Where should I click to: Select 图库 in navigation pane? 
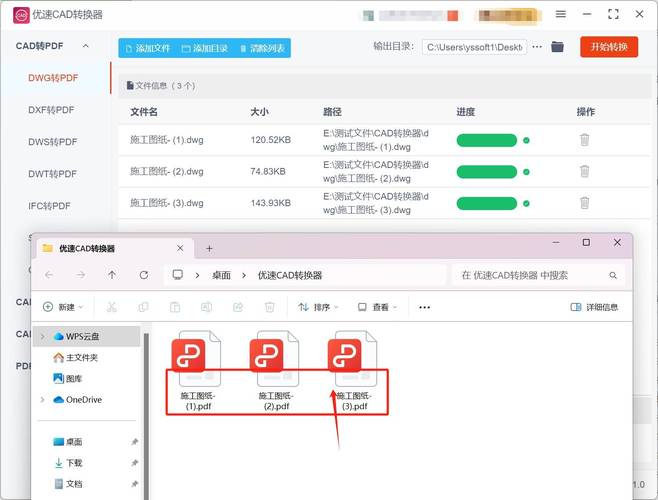[x=68, y=379]
